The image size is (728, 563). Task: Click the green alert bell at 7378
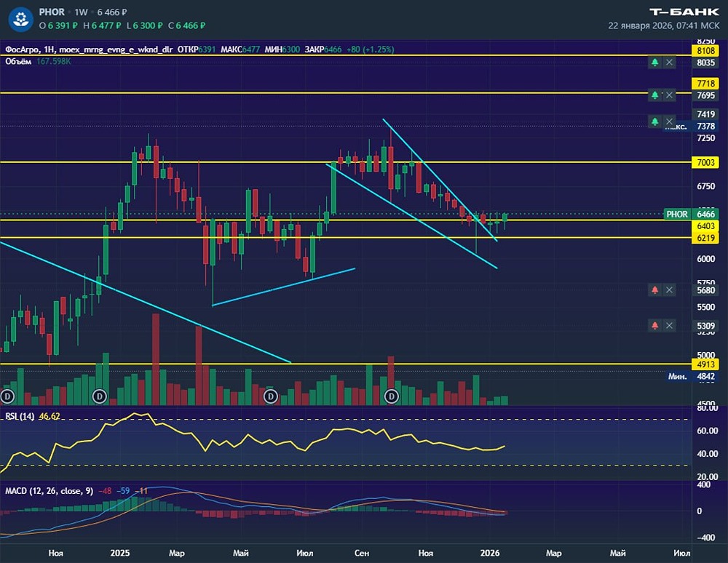pyautogui.click(x=654, y=121)
